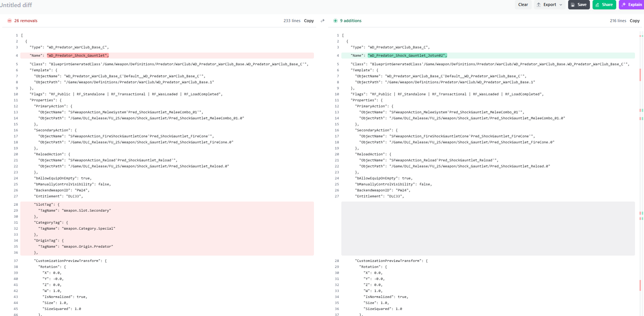Share the diff via the green Share button

pyautogui.click(x=604, y=5)
